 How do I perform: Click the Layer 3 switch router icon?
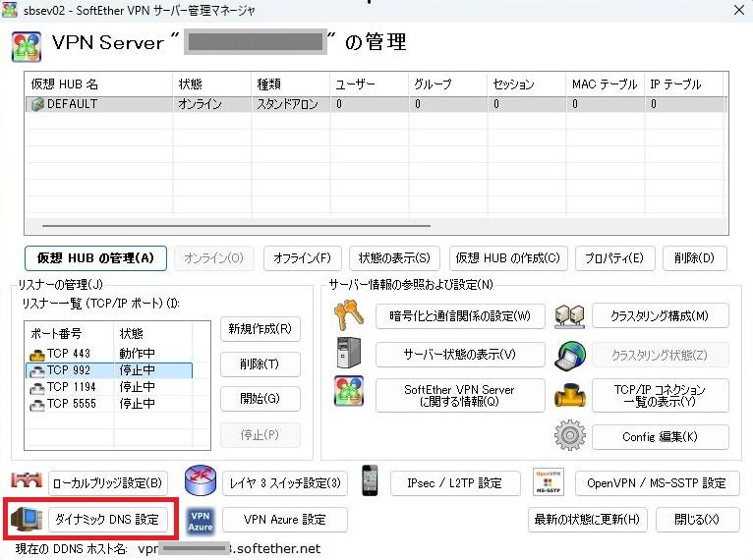pos(201,479)
